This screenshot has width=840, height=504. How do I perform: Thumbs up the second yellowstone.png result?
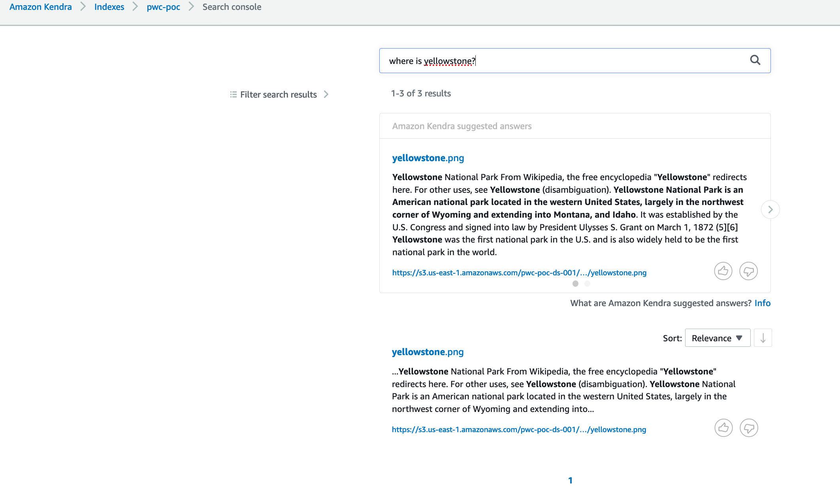pos(723,428)
